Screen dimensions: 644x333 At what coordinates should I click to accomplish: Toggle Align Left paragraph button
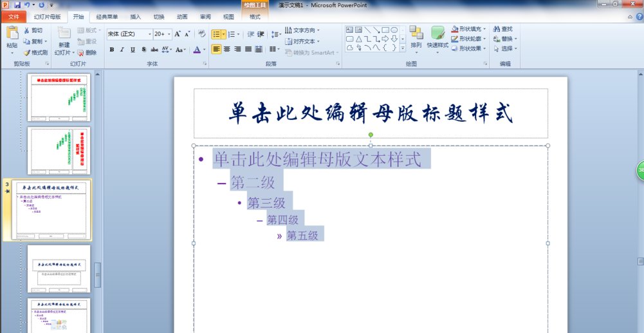click(216, 49)
